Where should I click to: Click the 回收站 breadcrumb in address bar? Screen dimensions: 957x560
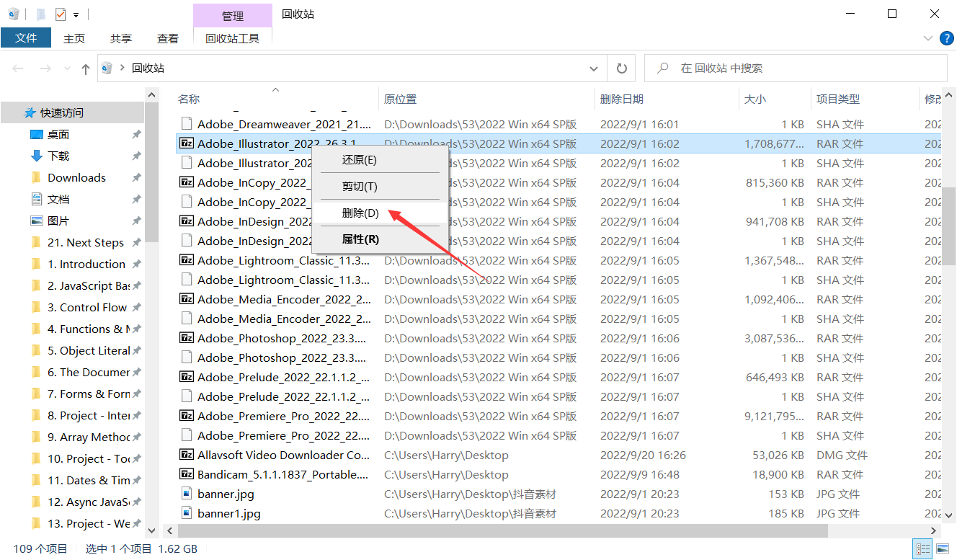click(x=148, y=68)
